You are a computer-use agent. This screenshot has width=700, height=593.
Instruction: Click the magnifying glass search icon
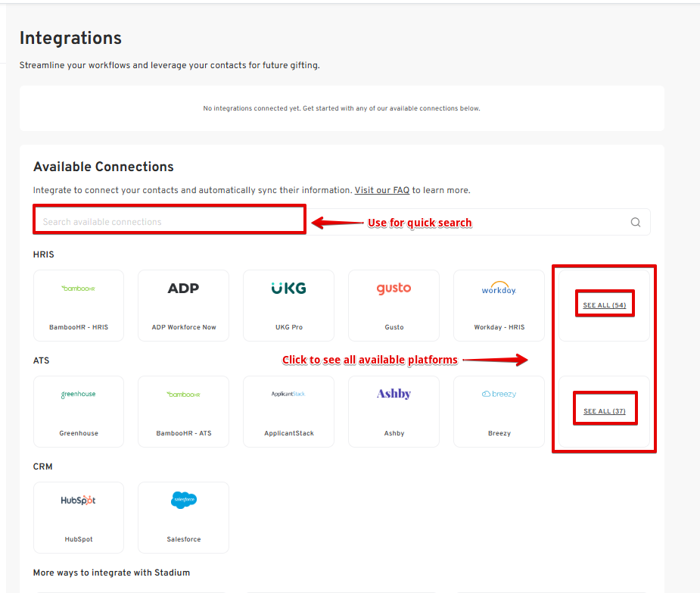pos(636,222)
